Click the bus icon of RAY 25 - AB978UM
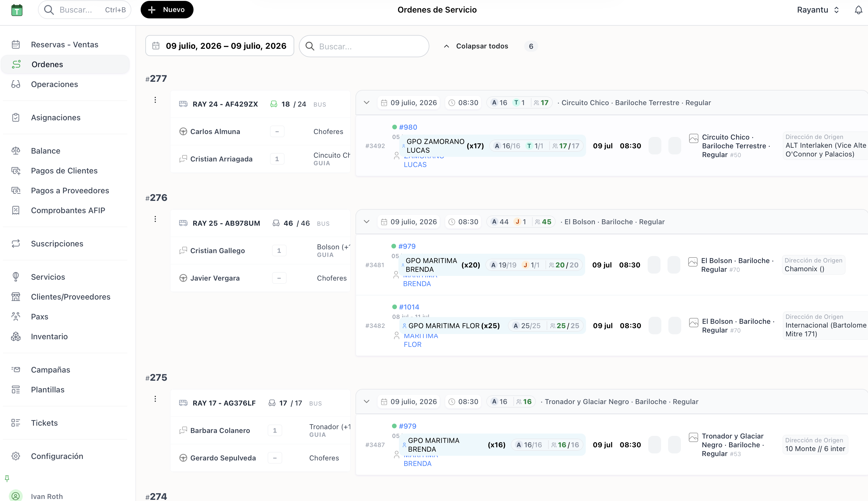 click(183, 223)
